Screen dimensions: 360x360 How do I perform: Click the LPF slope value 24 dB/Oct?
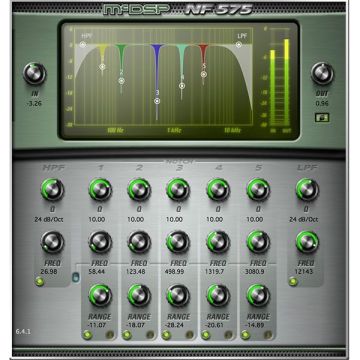(304, 220)
